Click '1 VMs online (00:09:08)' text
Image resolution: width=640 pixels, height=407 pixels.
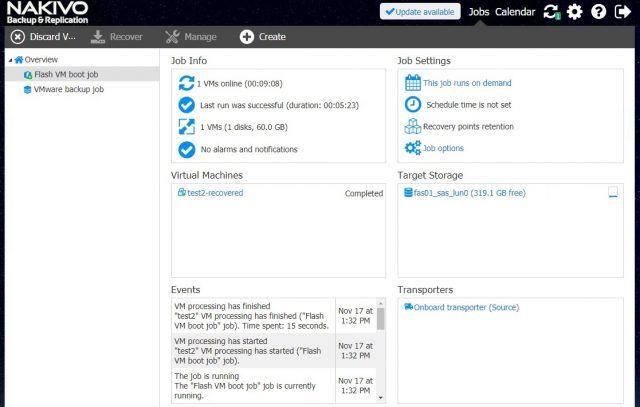pyautogui.click(x=240, y=84)
